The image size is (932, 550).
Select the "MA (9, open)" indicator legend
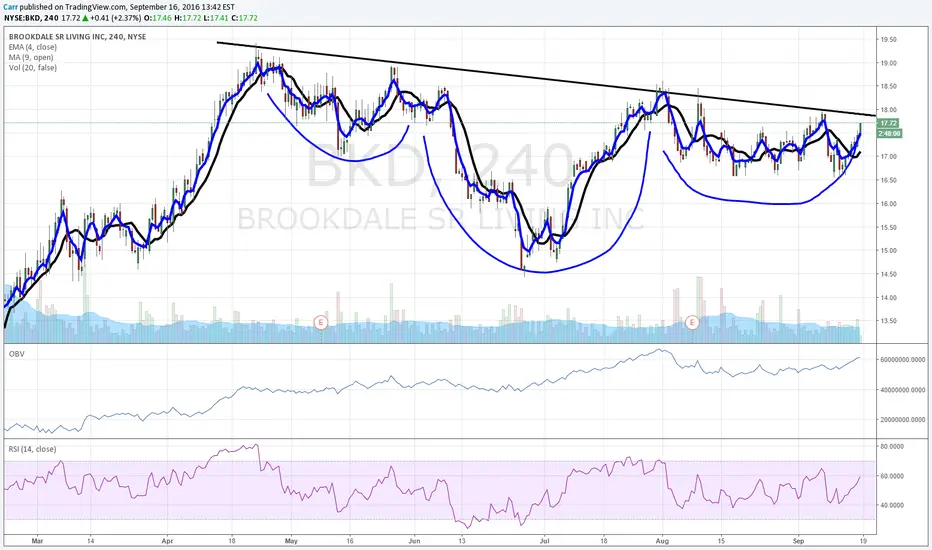[x=31, y=58]
